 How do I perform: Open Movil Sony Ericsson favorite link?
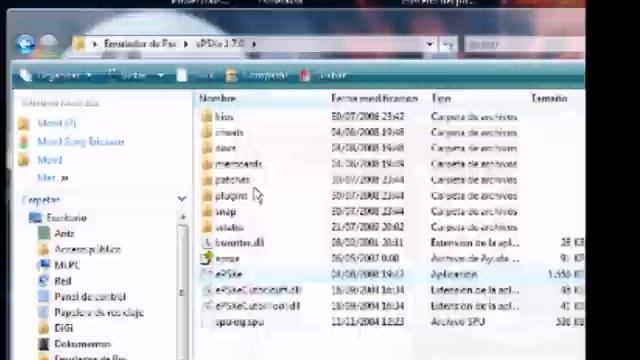pyautogui.click(x=80, y=142)
